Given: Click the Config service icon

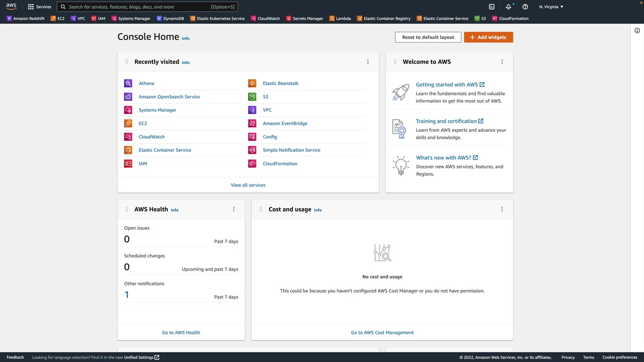Looking at the screenshot, I should (252, 137).
